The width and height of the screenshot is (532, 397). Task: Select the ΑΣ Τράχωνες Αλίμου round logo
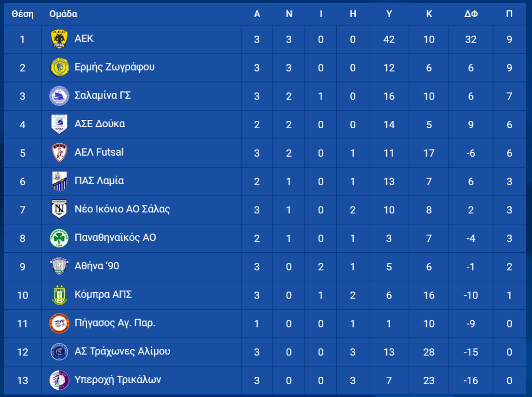coord(59,351)
